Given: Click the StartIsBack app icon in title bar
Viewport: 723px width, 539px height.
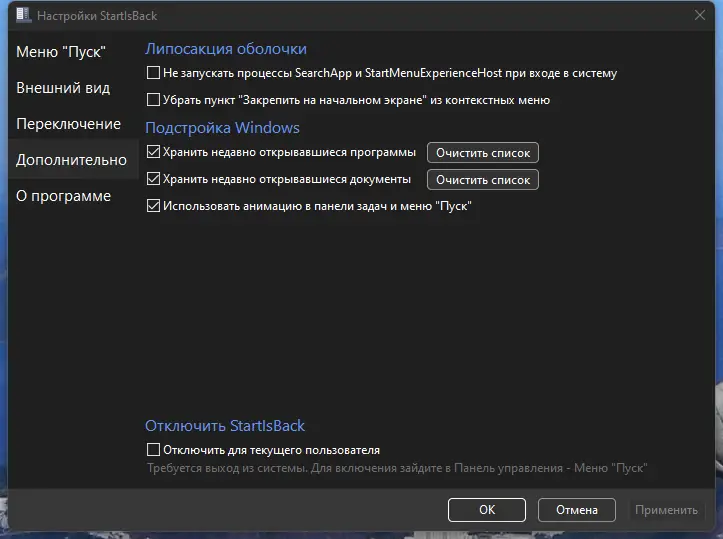Looking at the screenshot, I should tap(23, 15).
